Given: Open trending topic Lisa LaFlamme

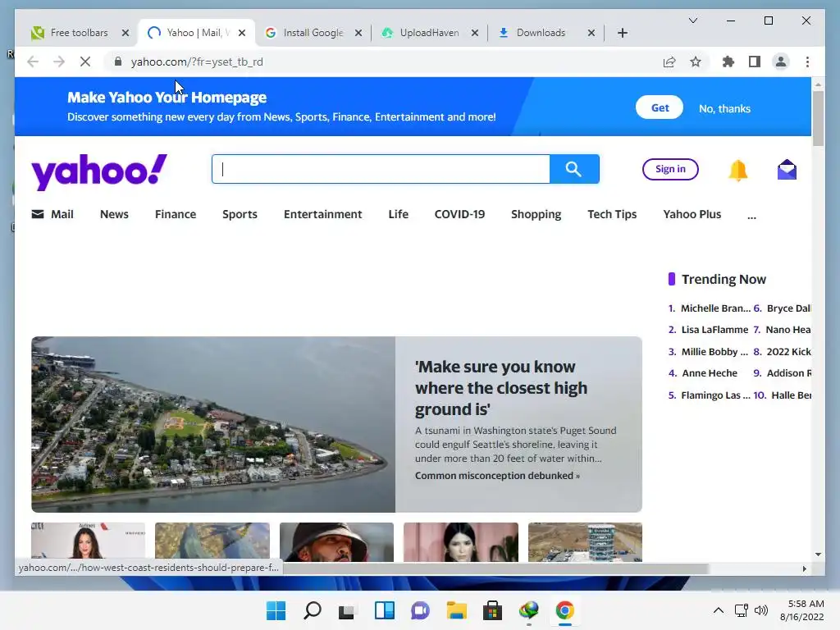Looking at the screenshot, I should click(714, 330).
